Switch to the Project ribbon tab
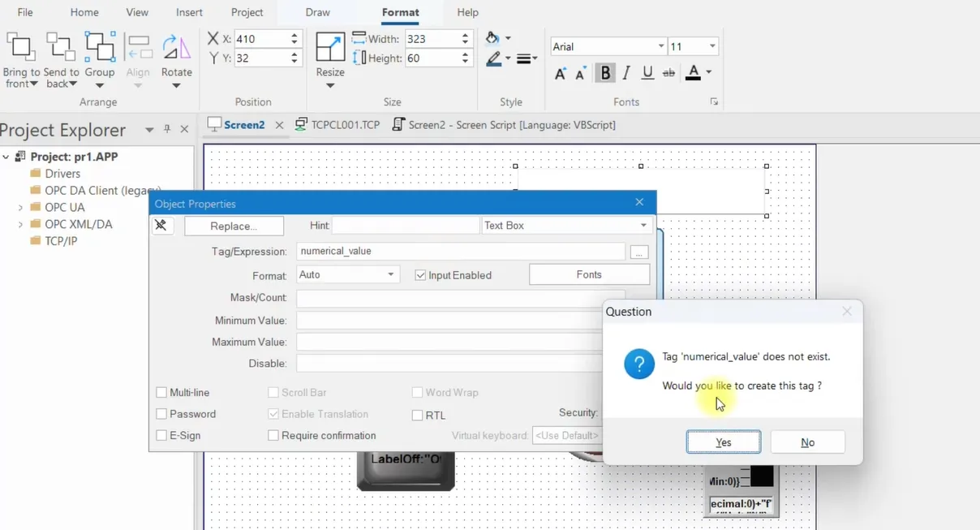 coord(247,12)
